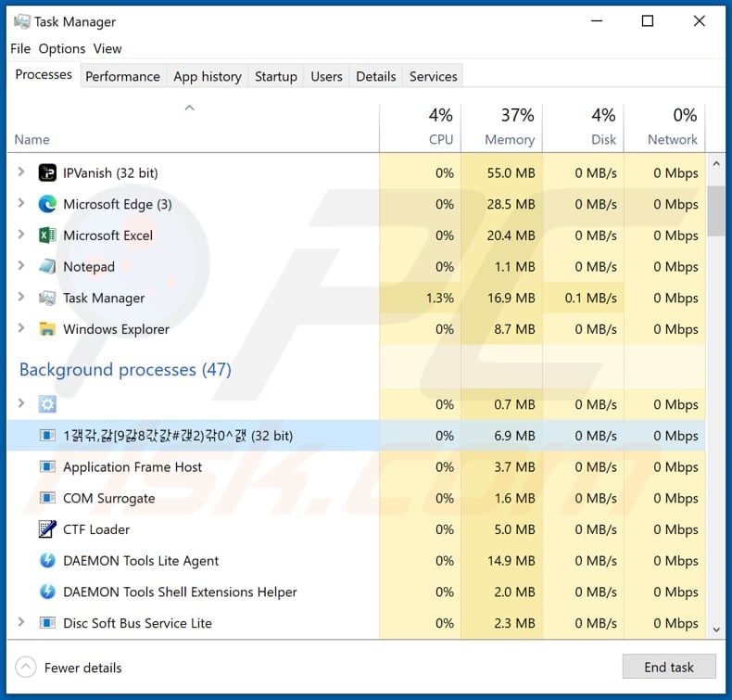Click the CTF Loader icon
Screen dimensions: 732x700
(47, 529)
